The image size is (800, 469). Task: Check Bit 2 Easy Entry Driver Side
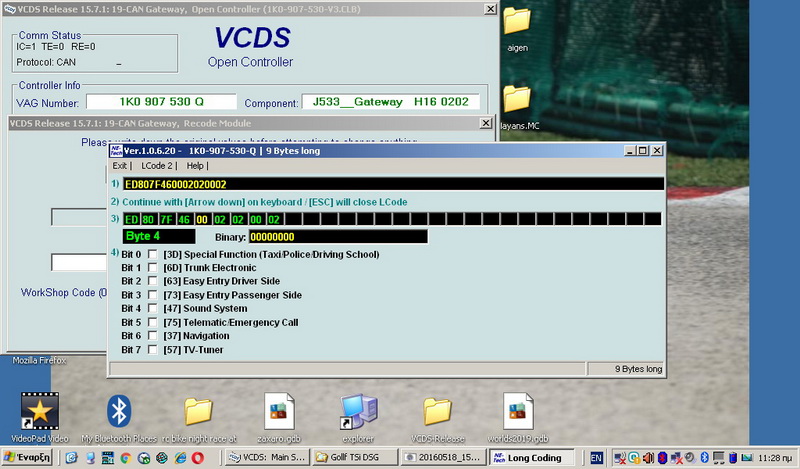point(152,281)
